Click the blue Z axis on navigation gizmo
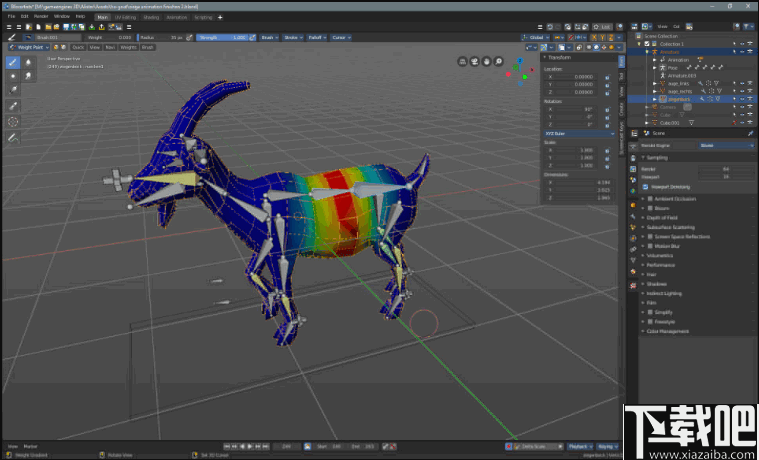 click(519, 61)
